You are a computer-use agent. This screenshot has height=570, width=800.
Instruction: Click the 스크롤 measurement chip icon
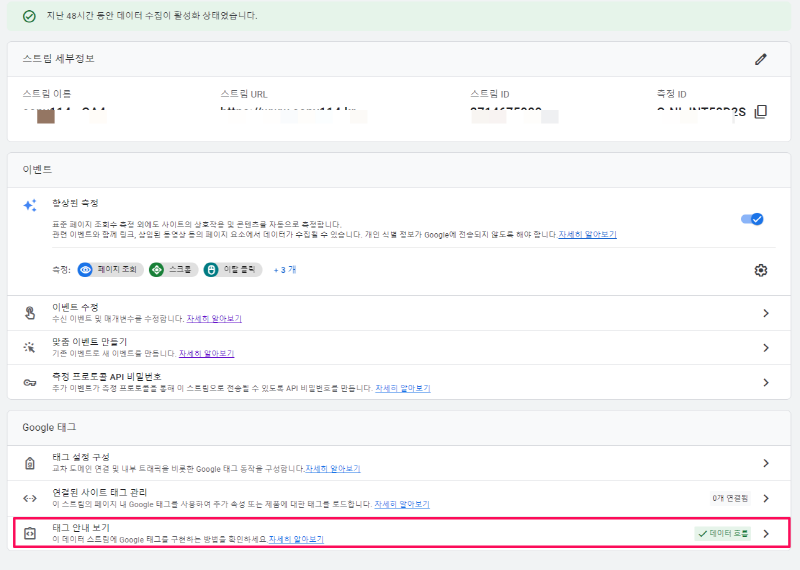click(156, 270)
